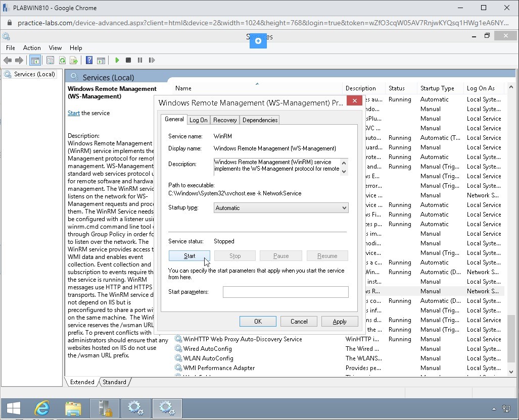Viewport: 519px width, 420px height.
Task: Open the View menu
Action: 55,48
